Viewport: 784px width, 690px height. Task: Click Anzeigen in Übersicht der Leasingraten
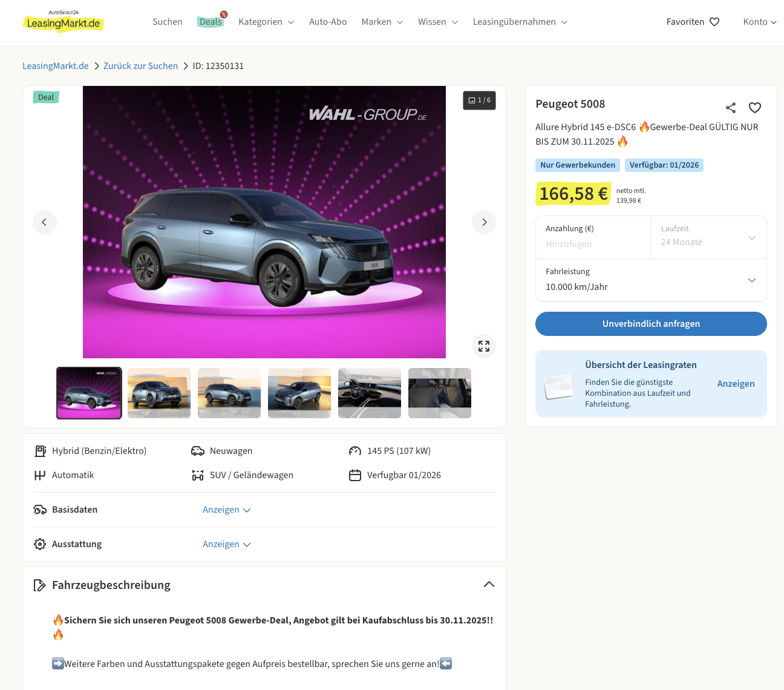click(x=736, y=384)
